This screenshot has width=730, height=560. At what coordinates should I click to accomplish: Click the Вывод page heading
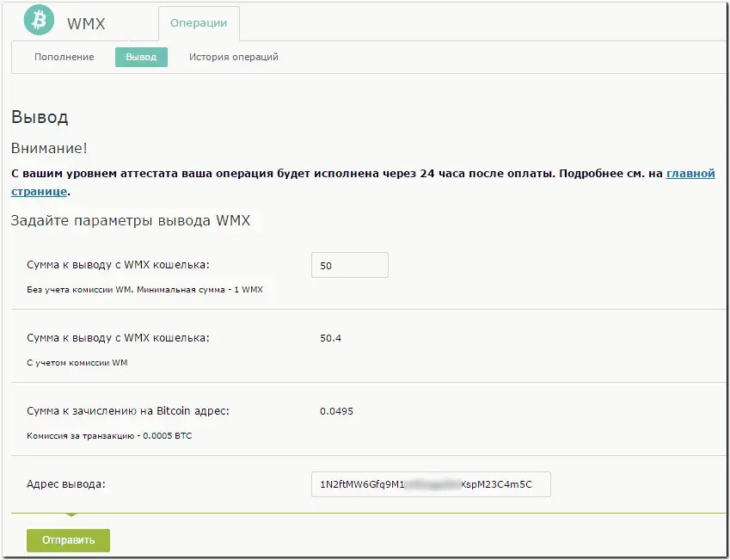coord(40,117)
